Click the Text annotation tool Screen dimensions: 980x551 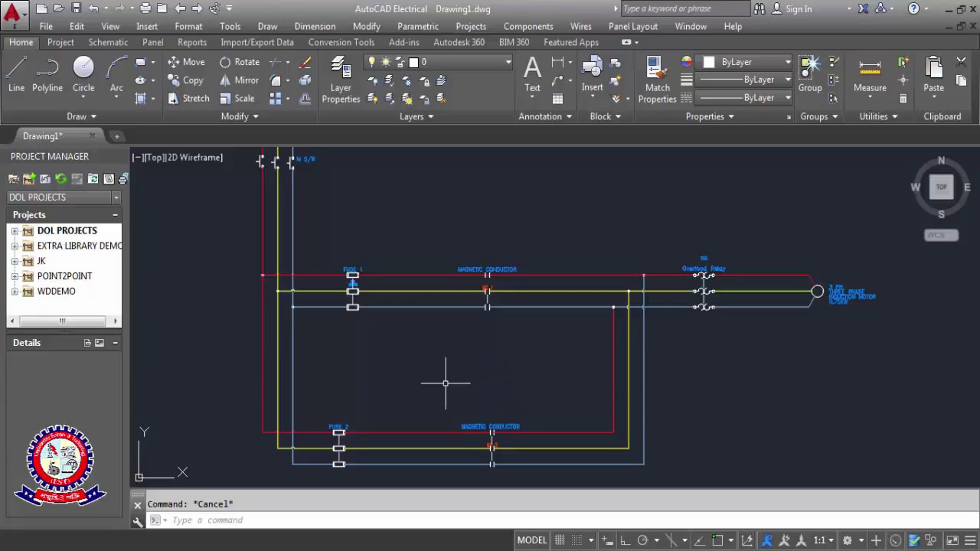(532, 75)
